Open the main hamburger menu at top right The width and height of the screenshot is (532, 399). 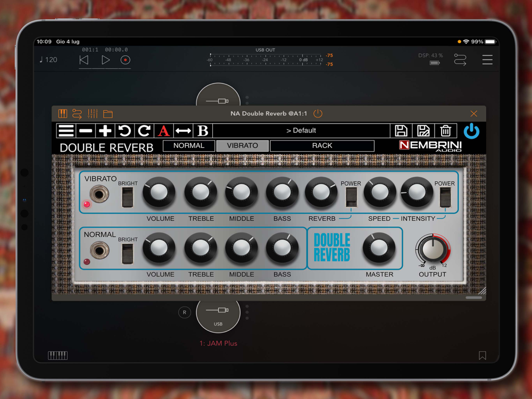(x=487, y=60)
